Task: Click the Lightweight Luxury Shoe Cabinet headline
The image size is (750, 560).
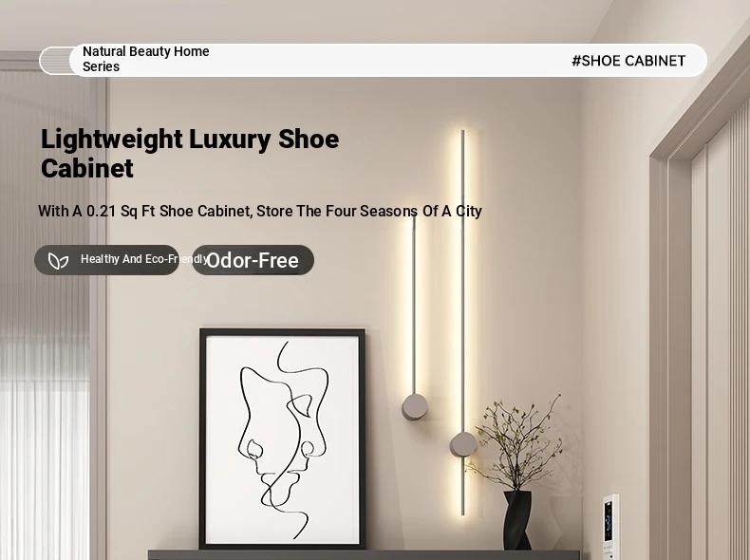Action: pyautogui.click(x=190, y=153)
